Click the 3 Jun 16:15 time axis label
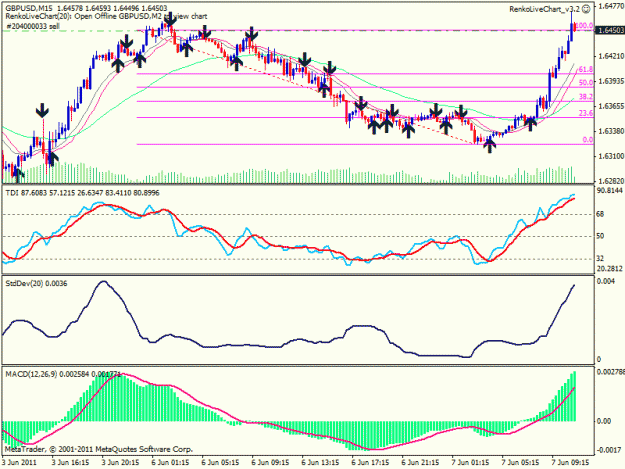Screen dimensions: 625x469 71,462
